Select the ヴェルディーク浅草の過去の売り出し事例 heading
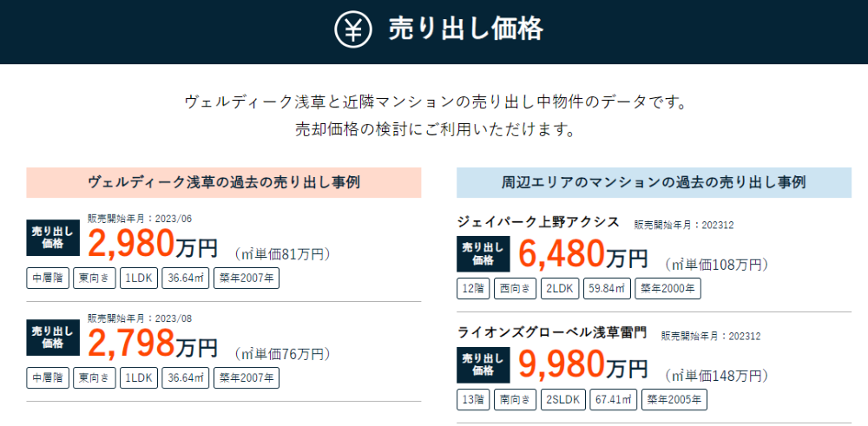The width and height of the screenshot is (868, 426). pyautogui.click(x=224, y=182)
